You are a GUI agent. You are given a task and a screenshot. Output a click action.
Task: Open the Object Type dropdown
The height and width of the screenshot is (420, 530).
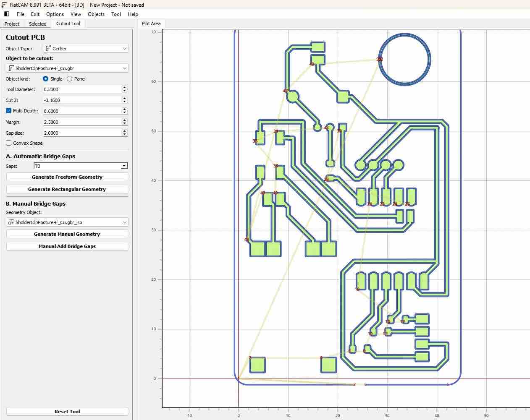(86, 49)
